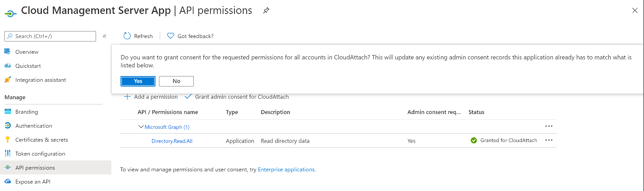This screenshot has height=191, width=644.
Task: Click the Type column header
Action: pyautogui.click(x=232, y=112)
